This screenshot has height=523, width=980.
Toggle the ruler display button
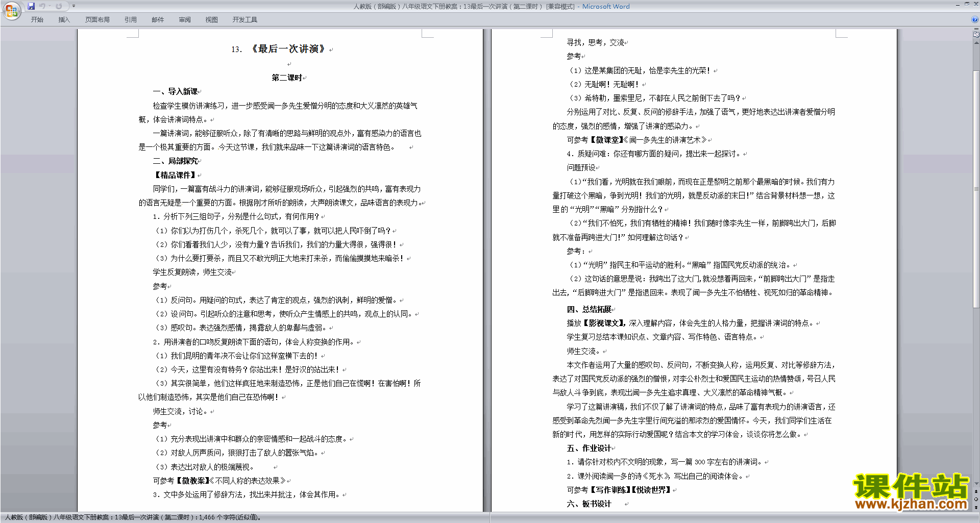point(976,35)
